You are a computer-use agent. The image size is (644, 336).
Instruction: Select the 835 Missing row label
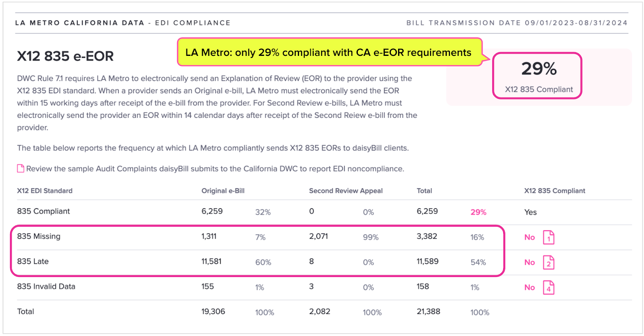click(x=39, y=236)
